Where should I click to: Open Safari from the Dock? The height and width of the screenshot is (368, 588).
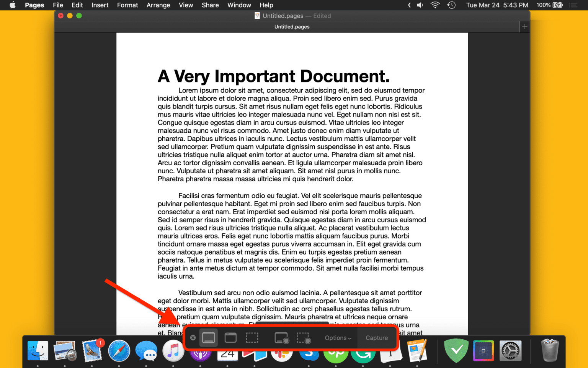(119, 351)
